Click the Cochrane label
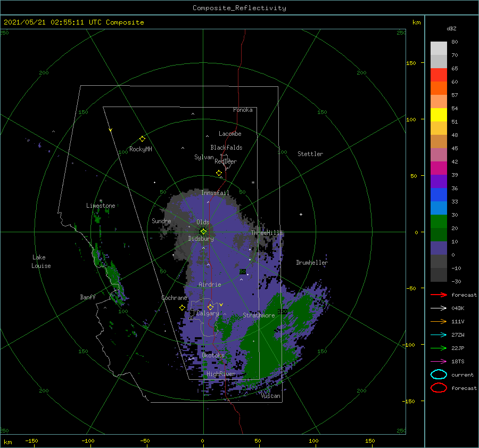This screenshot has width=479, height=448. 174,298
